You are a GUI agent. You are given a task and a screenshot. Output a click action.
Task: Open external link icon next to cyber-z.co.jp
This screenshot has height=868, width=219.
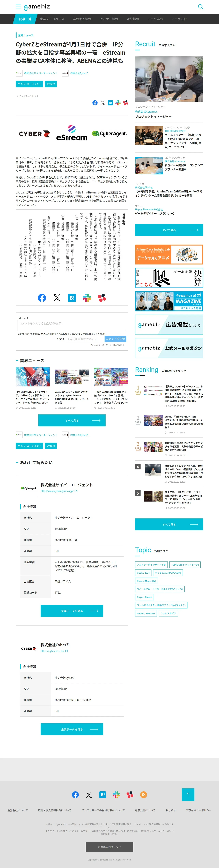(x=66, y=651)
